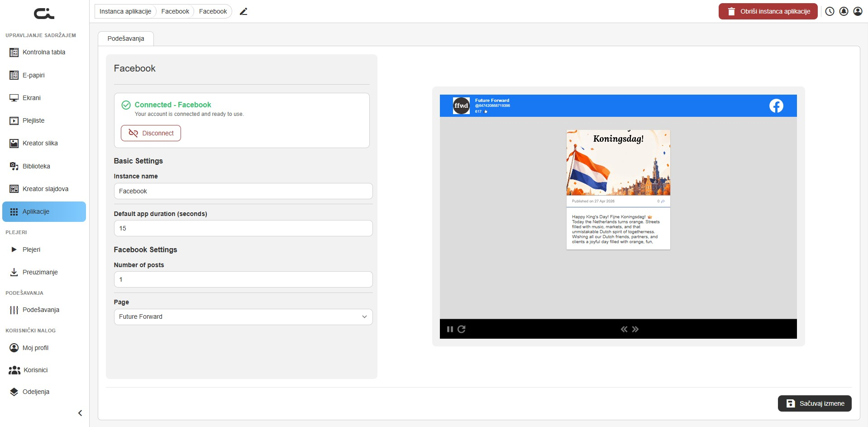868x427 pixels.
Task: Pause the preview playback
Action: click(450, 329)
